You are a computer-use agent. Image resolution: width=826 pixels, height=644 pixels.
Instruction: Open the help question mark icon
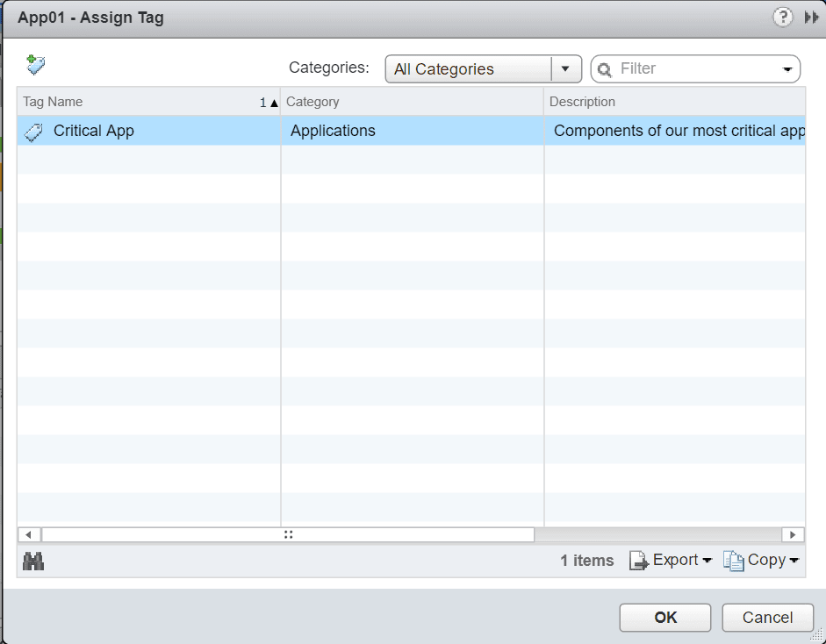point(782,18)
